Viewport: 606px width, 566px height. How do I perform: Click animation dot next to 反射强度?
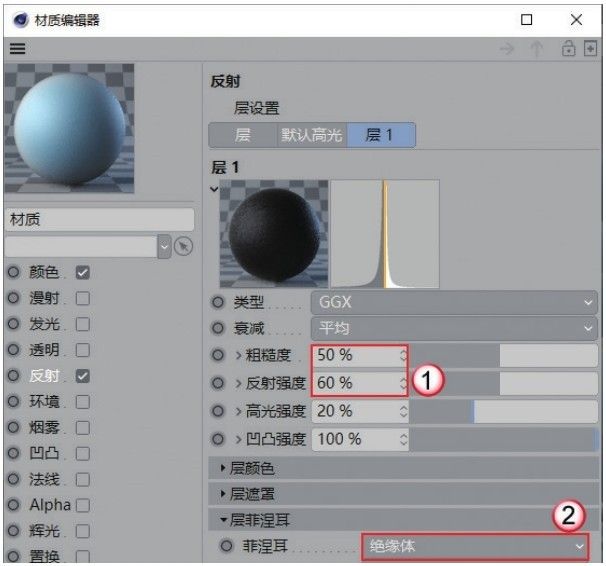coord(218,383)
